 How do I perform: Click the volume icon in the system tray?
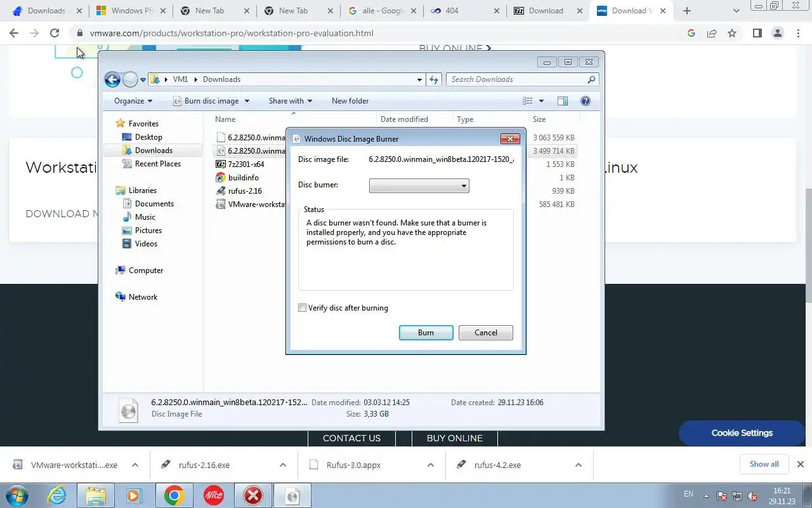(x=752, y=497)
